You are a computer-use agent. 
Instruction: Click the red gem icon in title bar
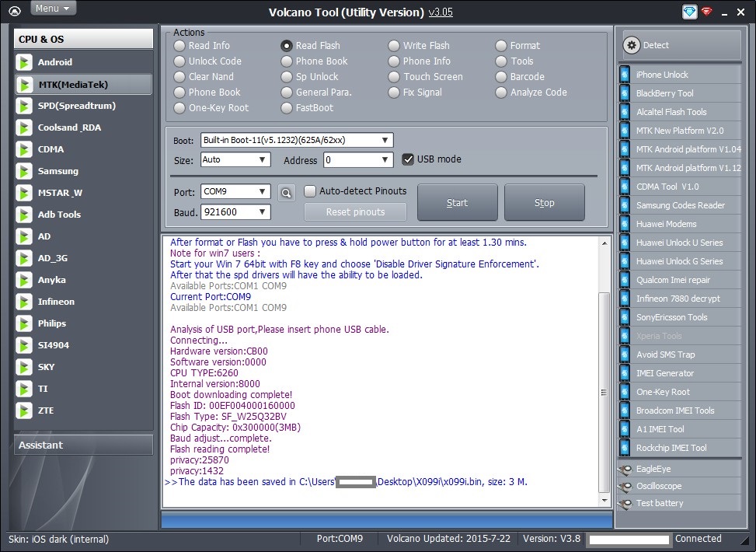pos(707,11)
